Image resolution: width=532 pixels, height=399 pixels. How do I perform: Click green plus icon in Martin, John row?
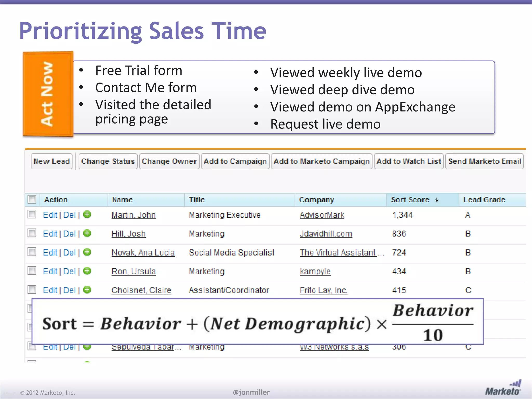pos(87,215)
